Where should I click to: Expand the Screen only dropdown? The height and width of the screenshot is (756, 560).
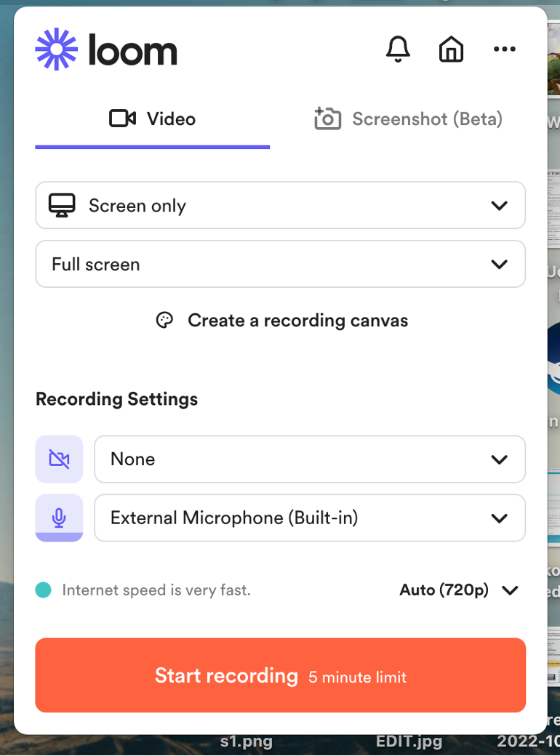tap(500, 205)
